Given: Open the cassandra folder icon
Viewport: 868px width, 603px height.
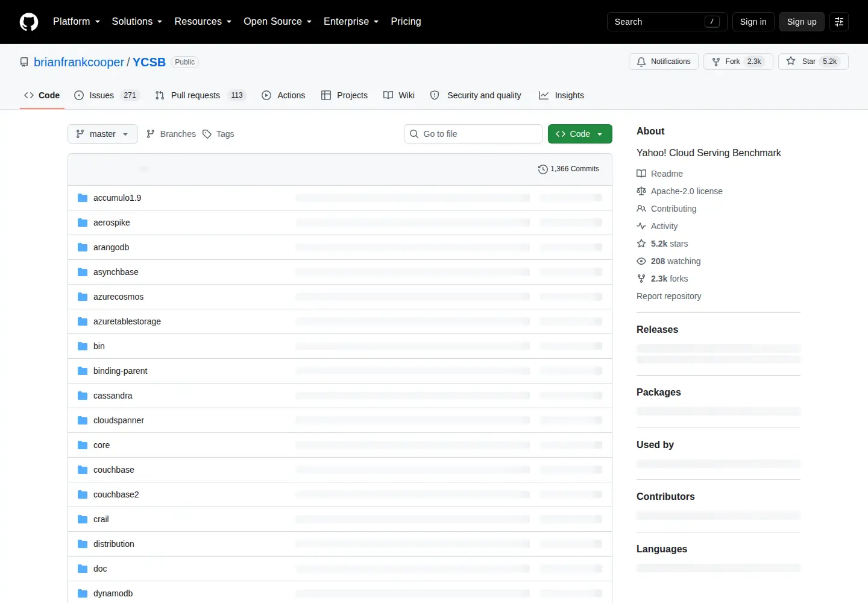Looking at the screenshot, I should click(x=83, y=396).
